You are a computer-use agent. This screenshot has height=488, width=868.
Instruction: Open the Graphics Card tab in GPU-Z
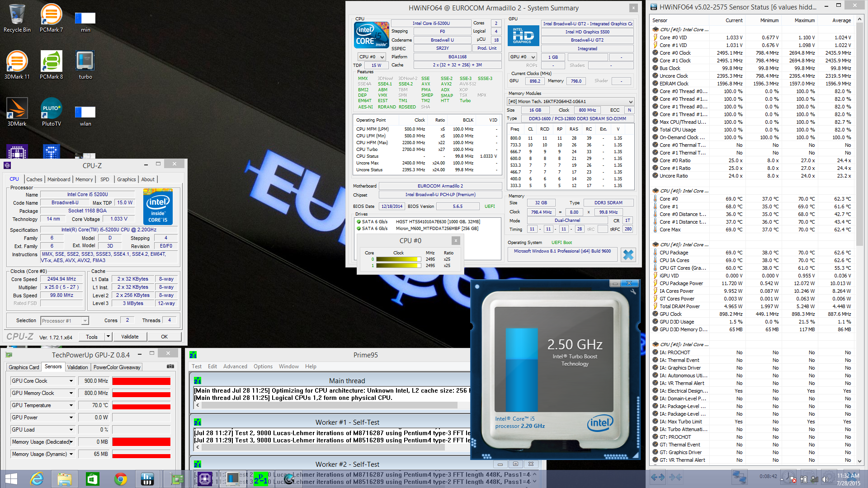[x=24, y=367]
